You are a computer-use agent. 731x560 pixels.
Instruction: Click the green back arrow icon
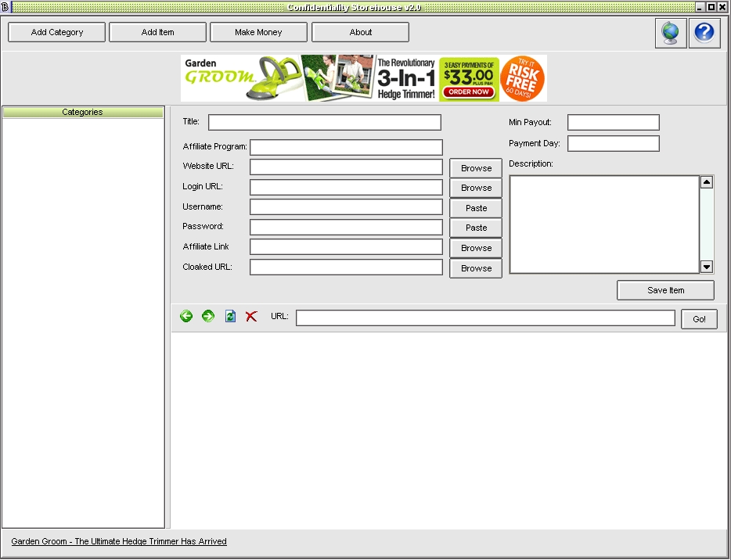[x=186, y=316]
